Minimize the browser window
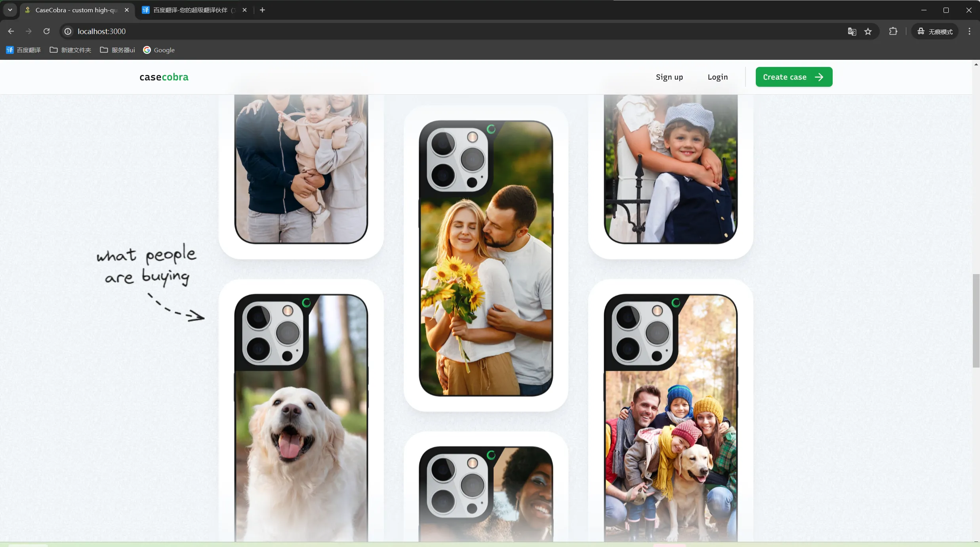The width and height of the screenshot is (980, 547). pos(924,10)
